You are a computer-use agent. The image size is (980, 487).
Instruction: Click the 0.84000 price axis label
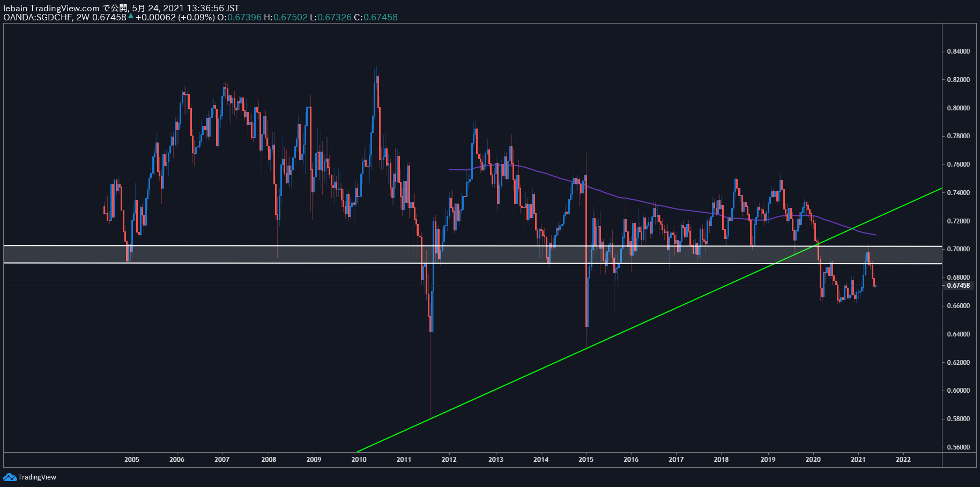[958, 51]
